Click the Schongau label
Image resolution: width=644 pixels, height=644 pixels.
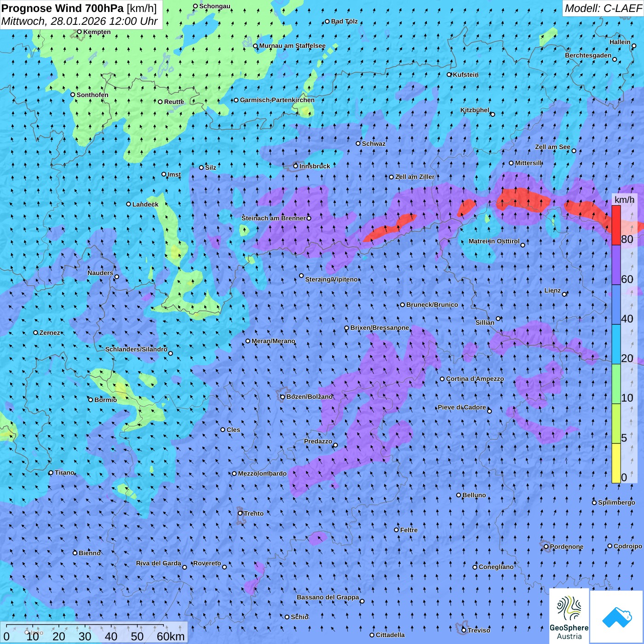(x=215, y=6)
